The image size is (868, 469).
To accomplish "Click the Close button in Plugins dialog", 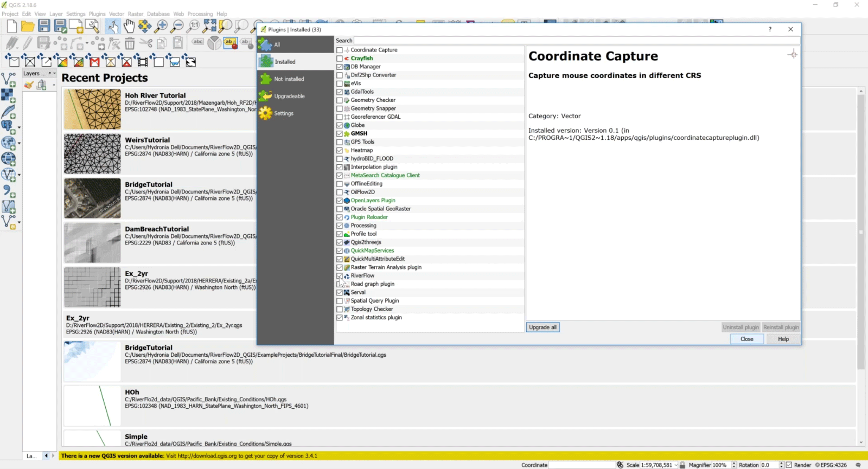I will [x=747, y=339].
